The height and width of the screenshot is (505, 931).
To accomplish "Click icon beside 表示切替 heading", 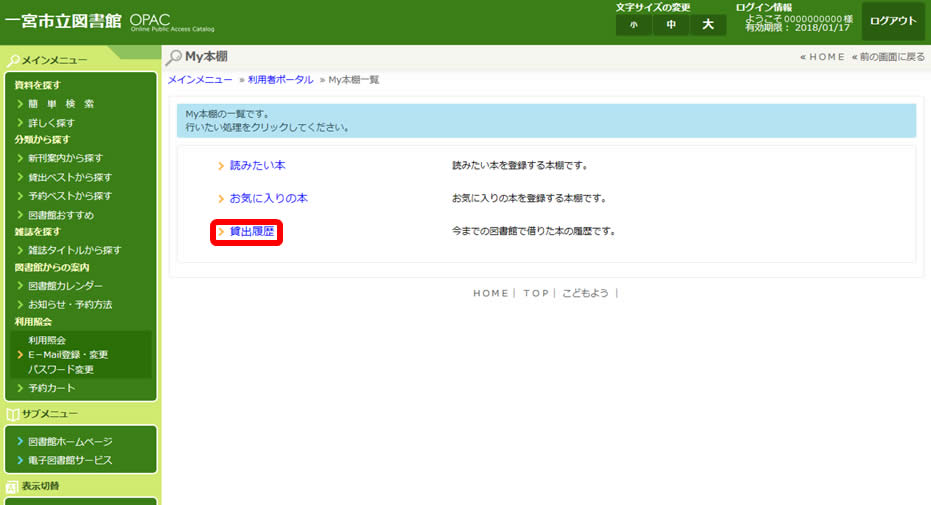I will click(12, 487).
